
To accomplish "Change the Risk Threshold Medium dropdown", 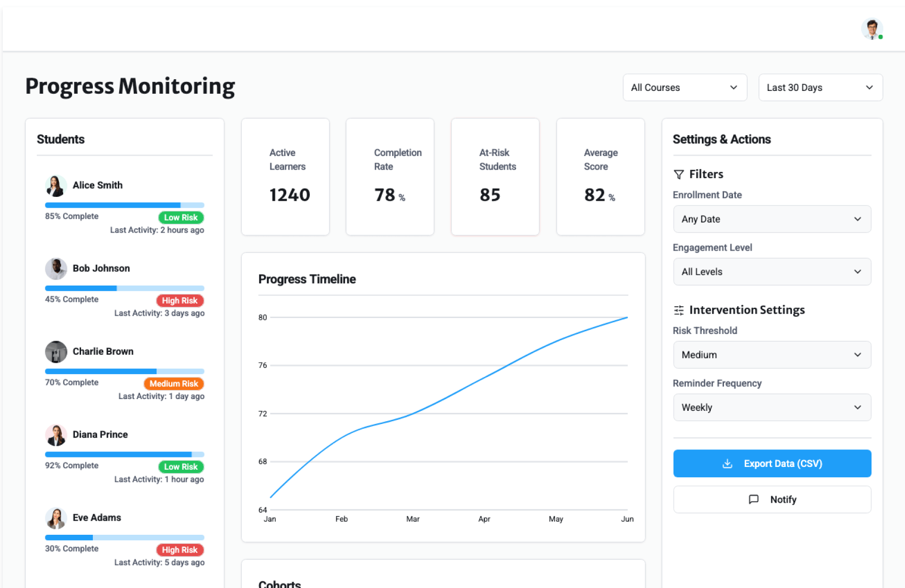I will pos(772,355).
